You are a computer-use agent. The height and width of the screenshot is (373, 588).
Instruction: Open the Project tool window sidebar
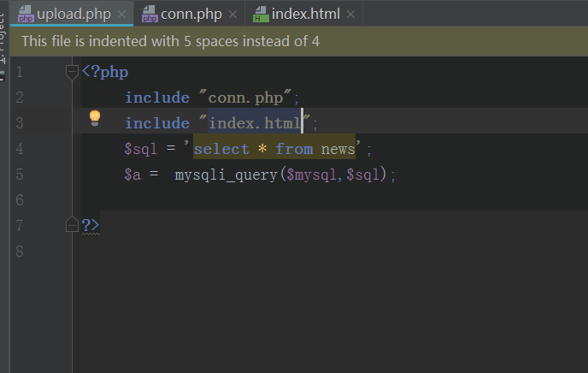pos(3,38)
